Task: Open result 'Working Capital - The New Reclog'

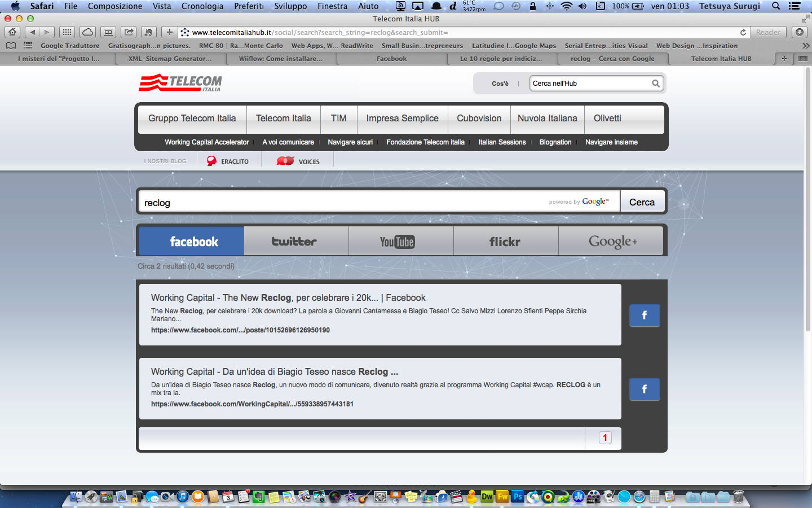Action: point(288,297)
